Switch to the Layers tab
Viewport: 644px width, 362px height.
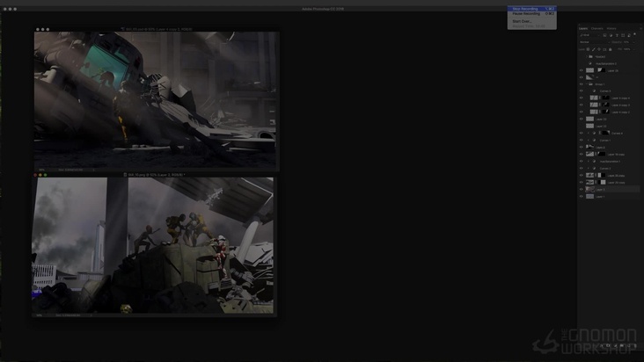583,29
